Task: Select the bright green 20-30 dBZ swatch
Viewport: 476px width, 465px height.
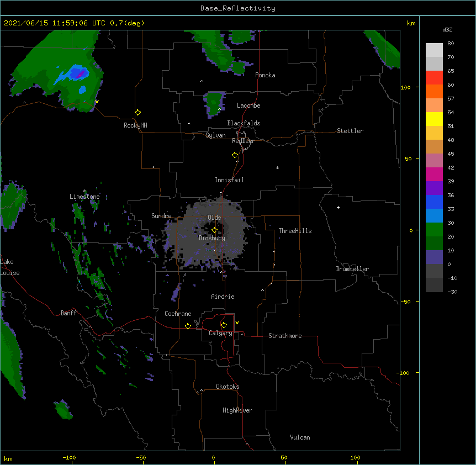Action: coord(434,230)
